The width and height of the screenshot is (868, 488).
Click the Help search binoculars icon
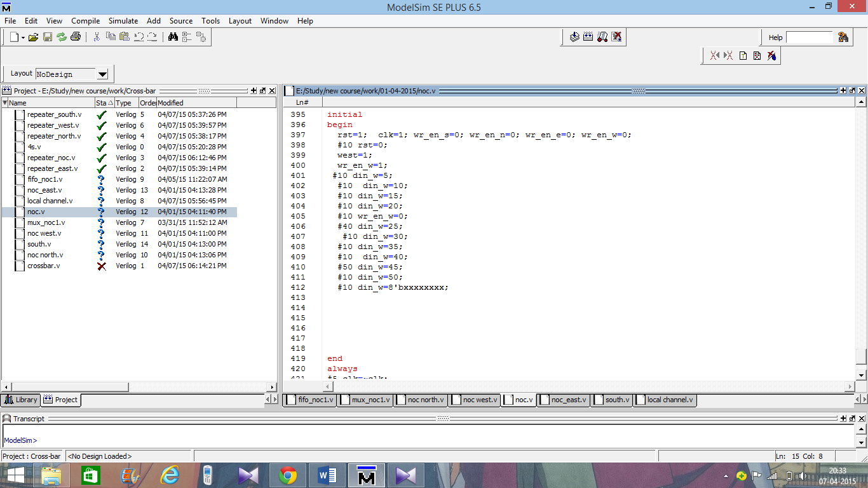843,37
